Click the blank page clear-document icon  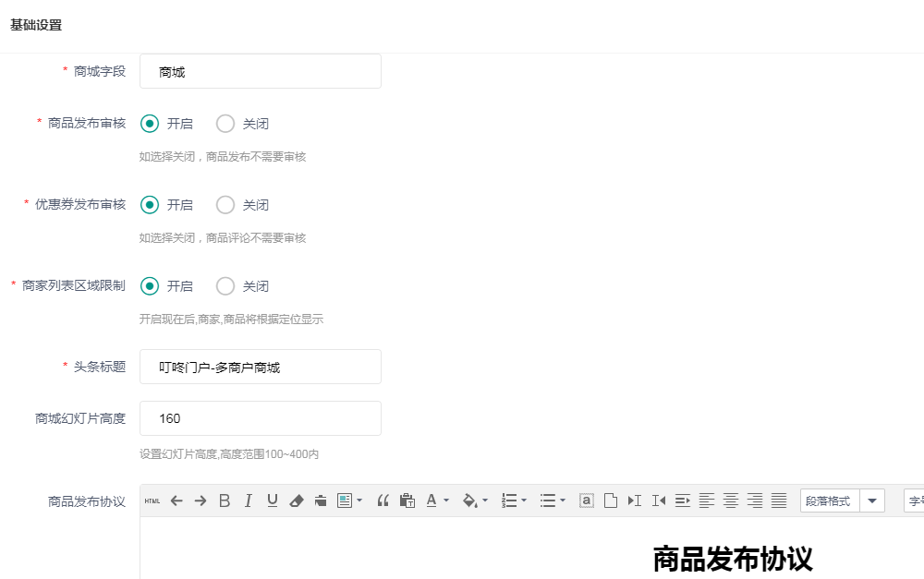click(x=611, y=501)
